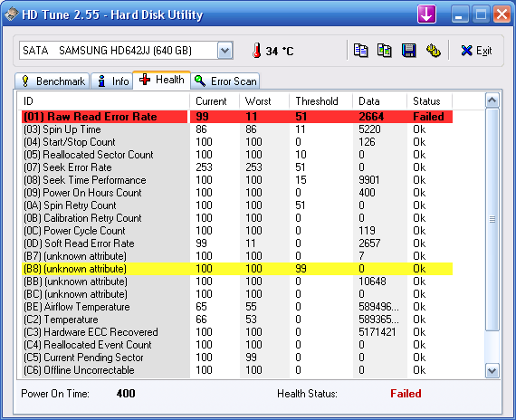Viewport: 516px width, 420px height.
Task: Select the Spin Up Time row
Action: (x=237, y=129)
